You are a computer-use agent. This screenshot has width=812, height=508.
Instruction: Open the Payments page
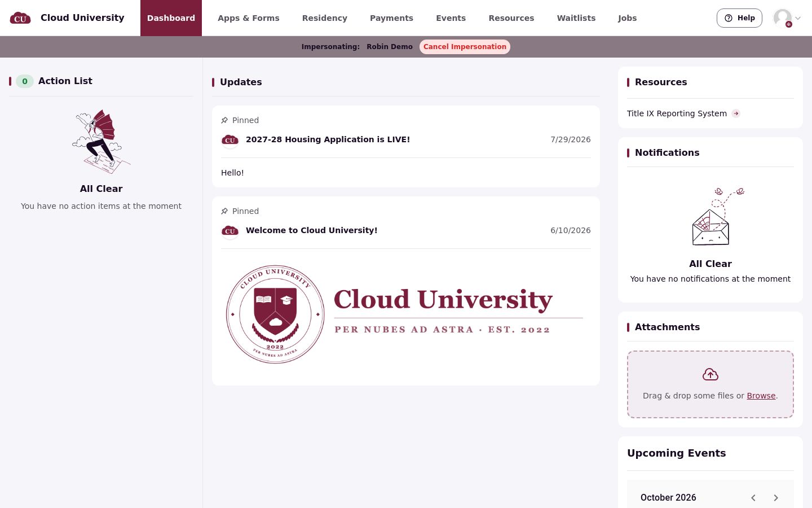coord(391,18)
